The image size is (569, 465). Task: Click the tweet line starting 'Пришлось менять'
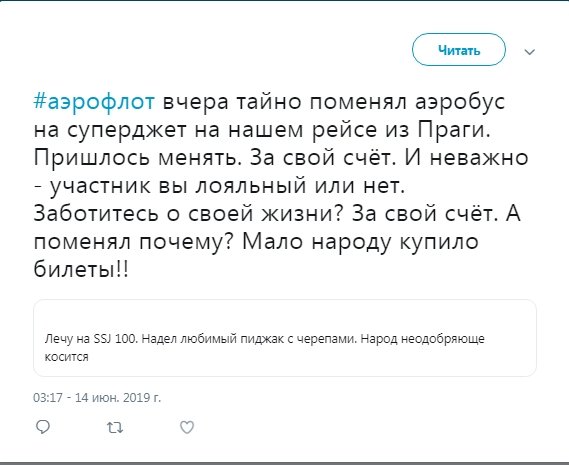(281, 158)
